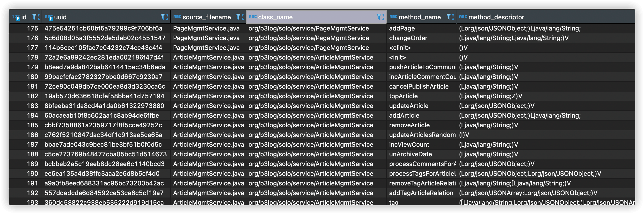
Task: Click the numeric type icon beside id
Action: click(x=16, y=17)
